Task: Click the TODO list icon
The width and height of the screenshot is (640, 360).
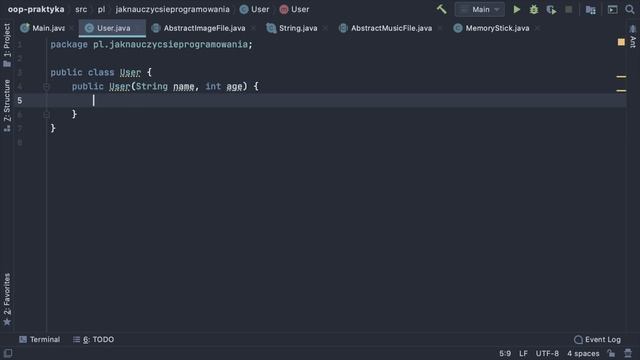Action: tap(76, 340)
